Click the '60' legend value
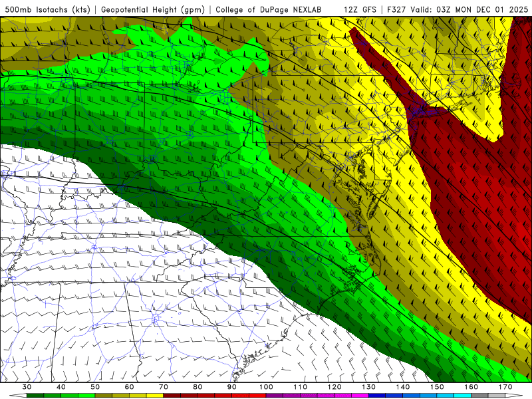 click(x=129, y=387)
